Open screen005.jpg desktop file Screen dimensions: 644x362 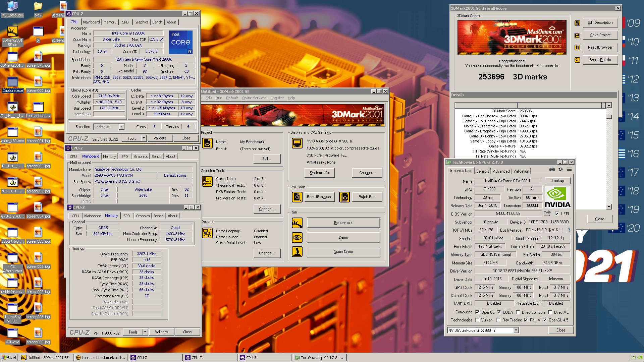(x=38, y=236)
